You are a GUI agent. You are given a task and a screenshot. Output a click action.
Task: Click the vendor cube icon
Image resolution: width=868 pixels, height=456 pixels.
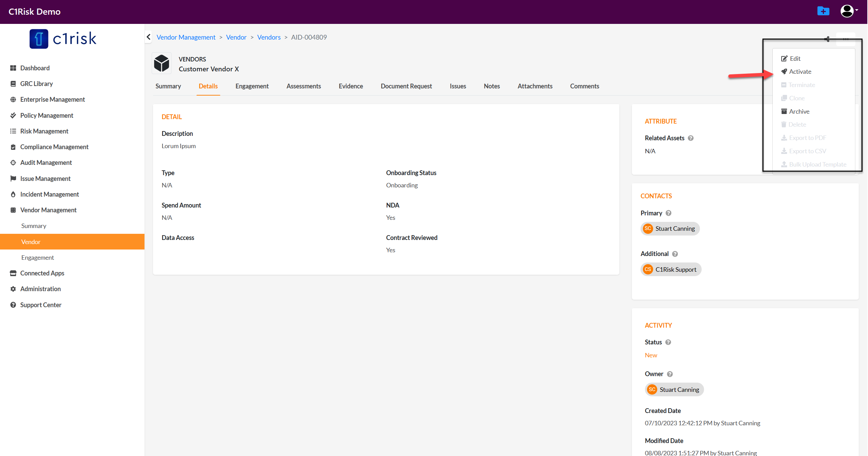click(162, 63)
